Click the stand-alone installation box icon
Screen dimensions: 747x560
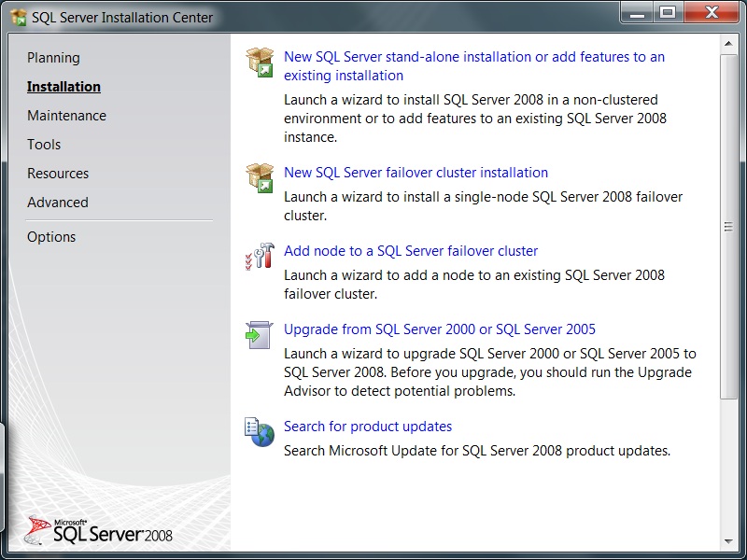(260, 62)
